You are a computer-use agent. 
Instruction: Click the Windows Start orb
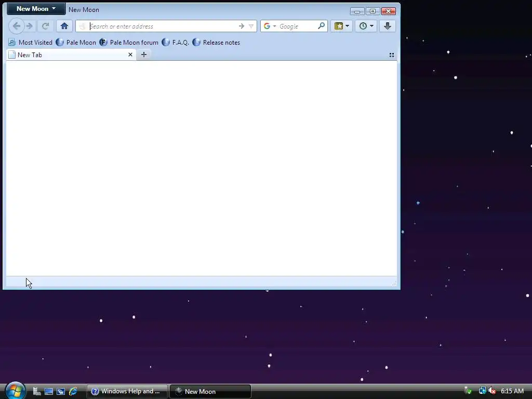(15, 391)
